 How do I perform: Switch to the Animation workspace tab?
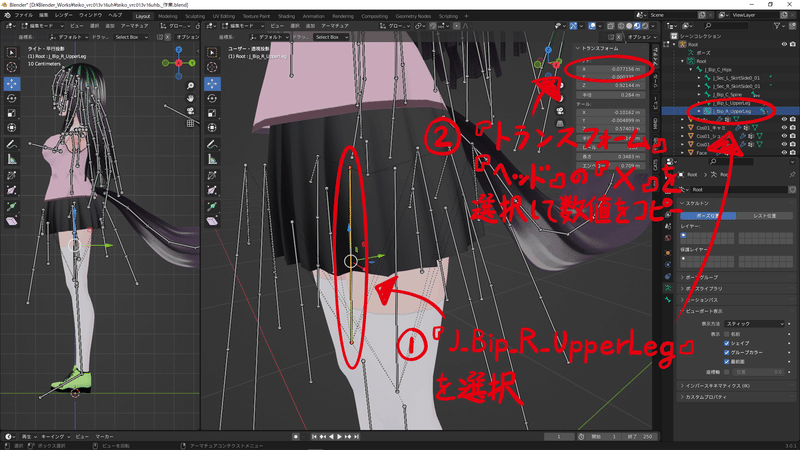(x=313, y=16)
